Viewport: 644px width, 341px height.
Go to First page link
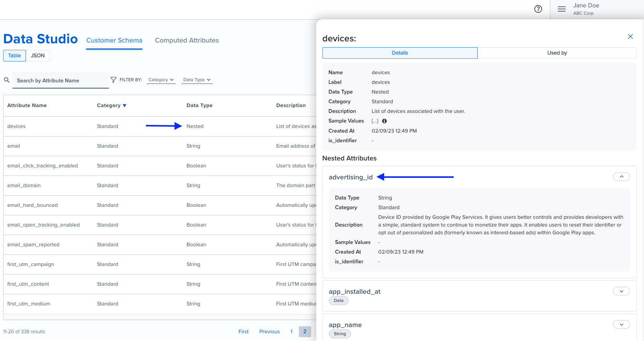coord(244,331)
